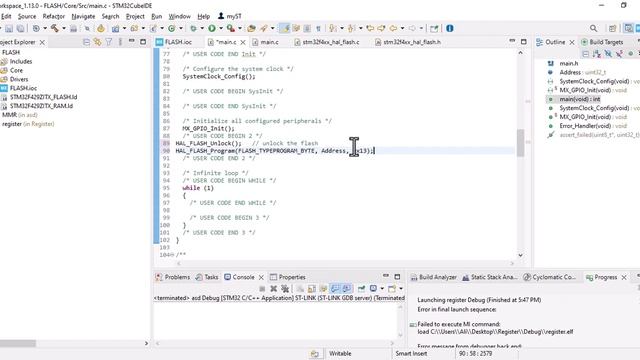Image resolution: width=640 pixels, height=360 pixels.
Task: Open the Source menu
Action: pyautogui.click(x=27, y=16)
